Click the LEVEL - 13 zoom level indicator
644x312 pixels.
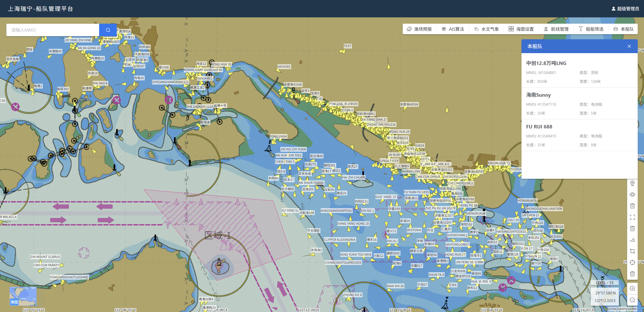tap(605, 283)
